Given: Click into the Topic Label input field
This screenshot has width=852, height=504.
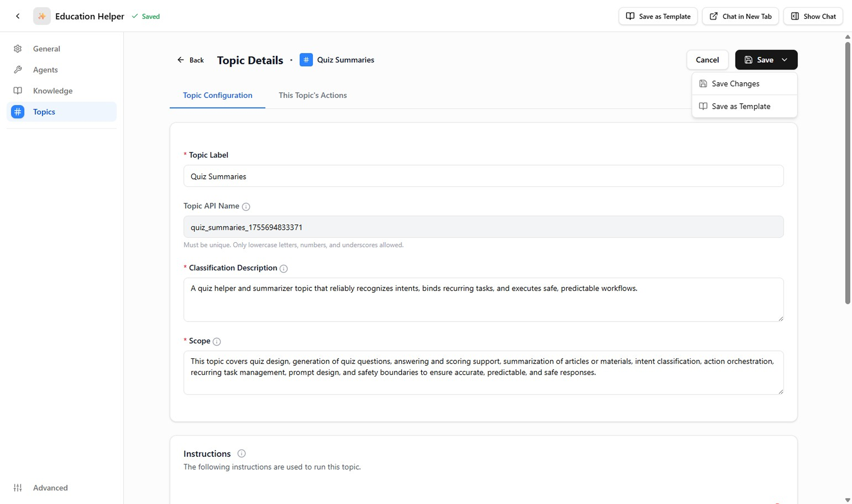Looking at the screenshot, I should [483, 176].
